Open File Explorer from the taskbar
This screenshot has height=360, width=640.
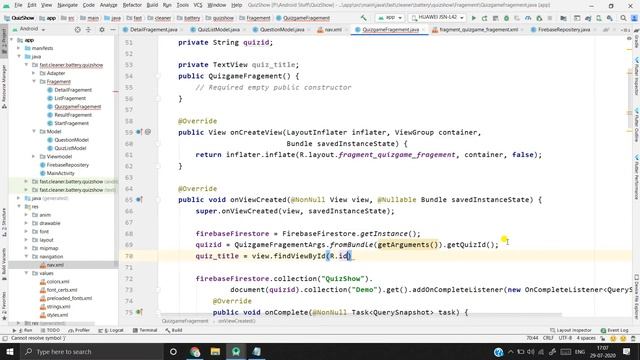(x=216, y=351)
